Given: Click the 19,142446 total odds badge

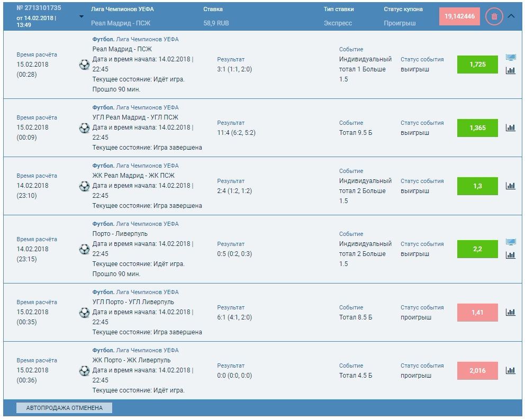Looking at the screenshot, I should [459, 16].
